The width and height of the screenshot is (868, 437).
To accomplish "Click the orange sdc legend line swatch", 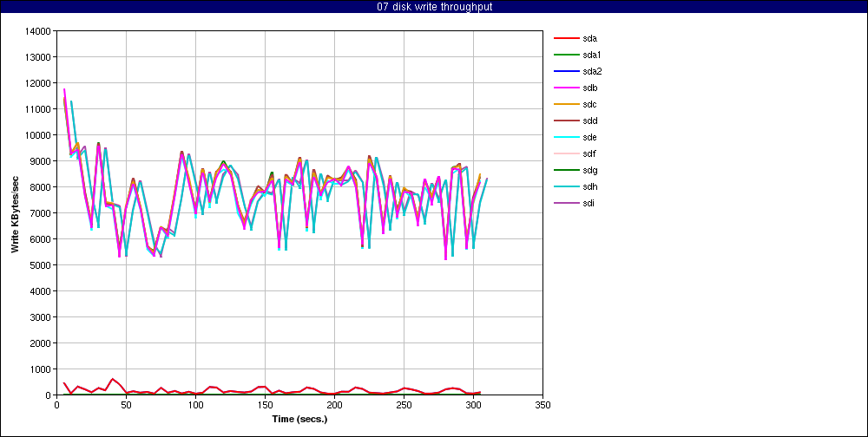I will click(566, 105).
